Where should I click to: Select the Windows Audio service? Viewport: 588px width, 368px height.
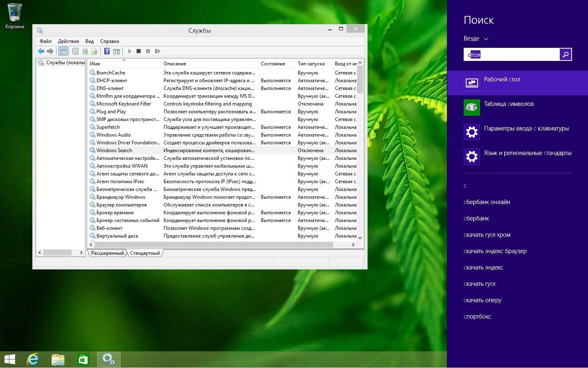[x=222, y=135]
